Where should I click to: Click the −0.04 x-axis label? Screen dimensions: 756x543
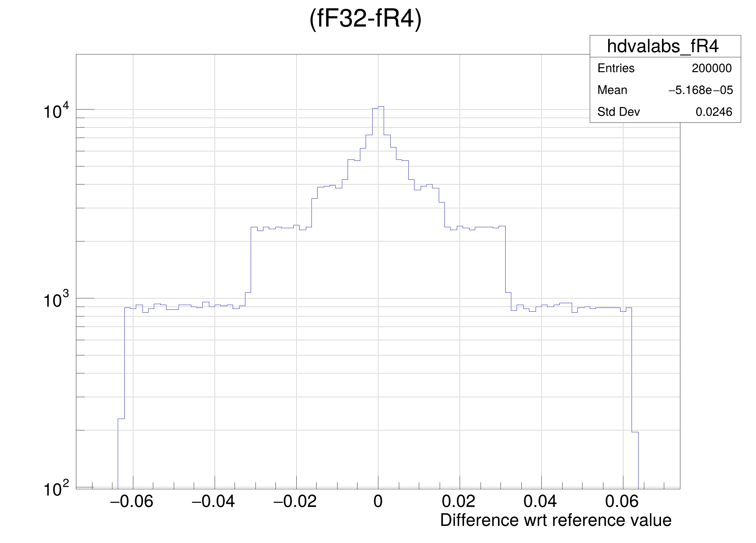[213, 502]
